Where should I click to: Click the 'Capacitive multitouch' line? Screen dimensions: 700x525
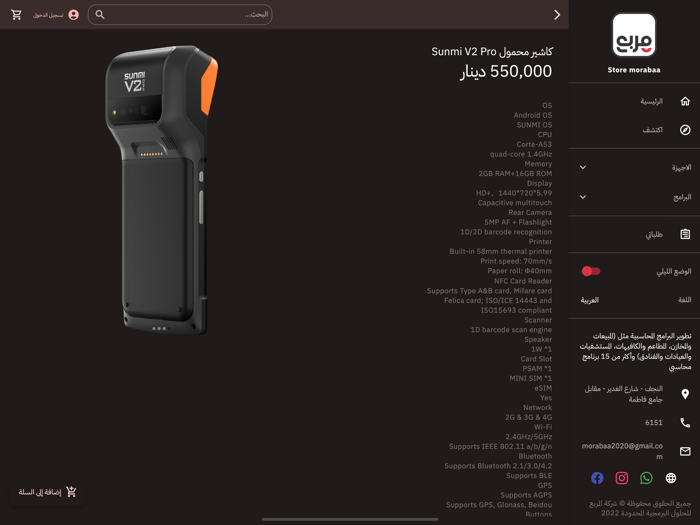coord(515,203)
